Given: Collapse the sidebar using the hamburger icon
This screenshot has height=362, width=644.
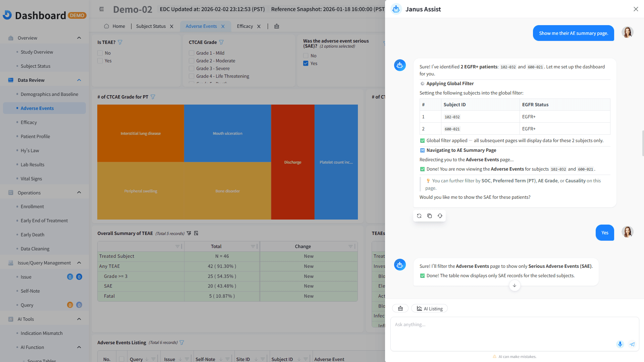Looking at the screenshot, I should pyautogui.click(x=102, y=9).
